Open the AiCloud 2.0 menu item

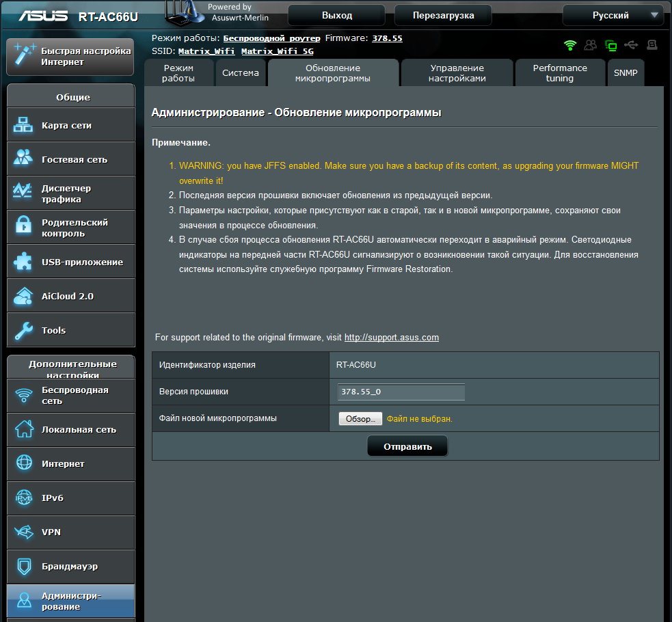click(70, 296)
